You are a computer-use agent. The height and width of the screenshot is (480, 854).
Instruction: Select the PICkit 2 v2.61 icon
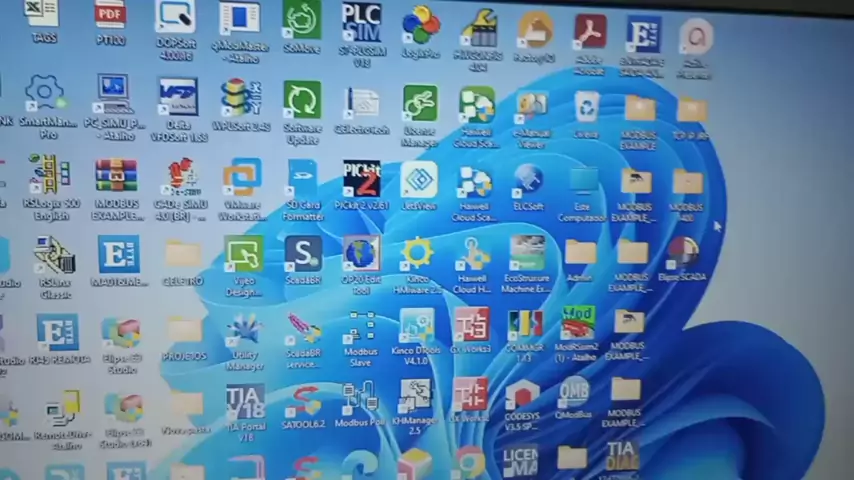click(x=361, y=180)
